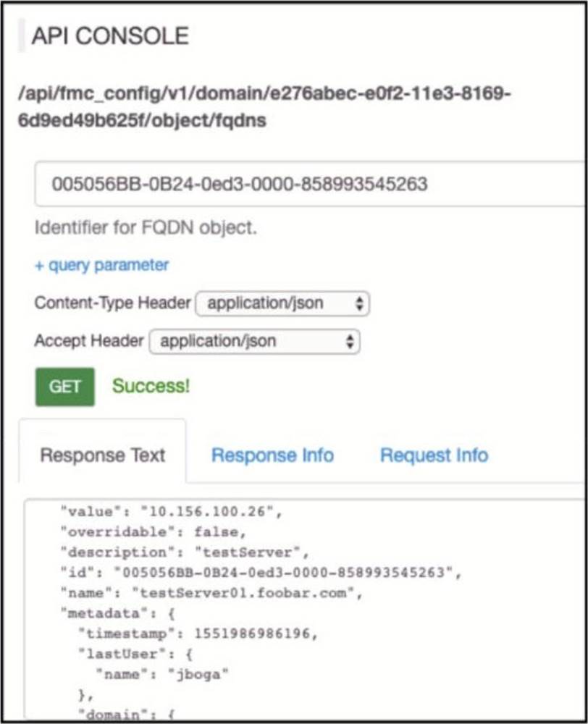Click the "Identifier for FQDN object." help text
The width and height of the screenshot is (588, 724).
coord(145,227)
